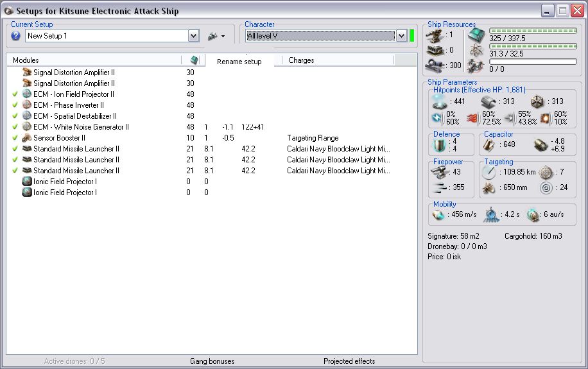Click the All level V character field
The width and height of the screenshot is (588, 369).
click(x=320, y=36)
